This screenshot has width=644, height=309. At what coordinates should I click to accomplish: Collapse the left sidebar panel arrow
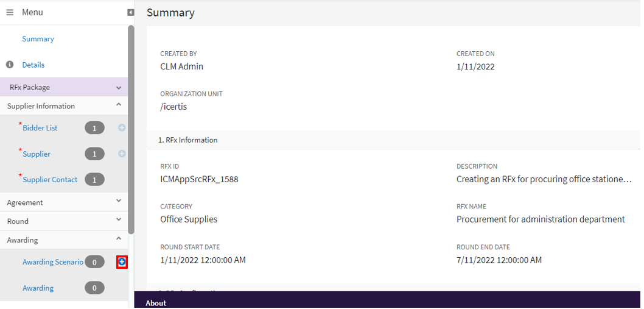click(x=130, y=12)
